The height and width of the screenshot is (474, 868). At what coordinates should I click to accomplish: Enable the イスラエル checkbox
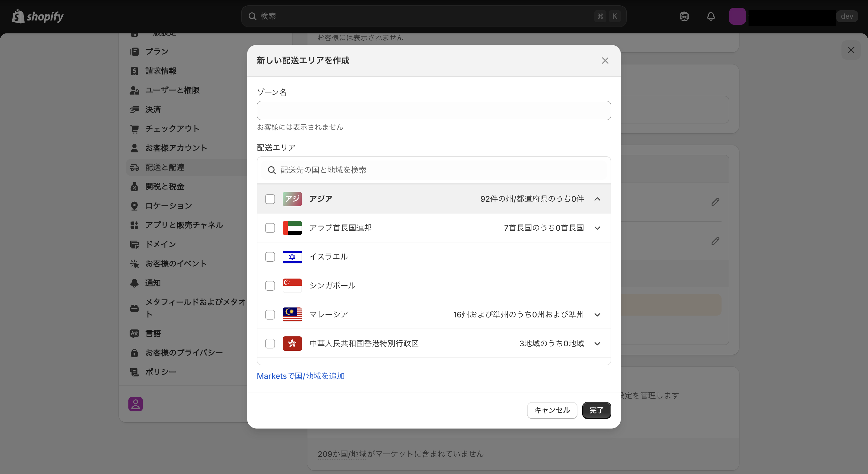tap(270, 257)
